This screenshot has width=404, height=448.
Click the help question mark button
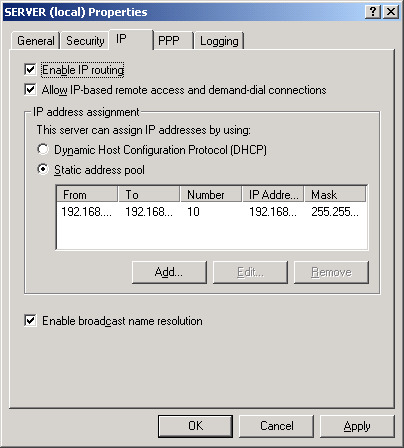[x=373, y=12]
